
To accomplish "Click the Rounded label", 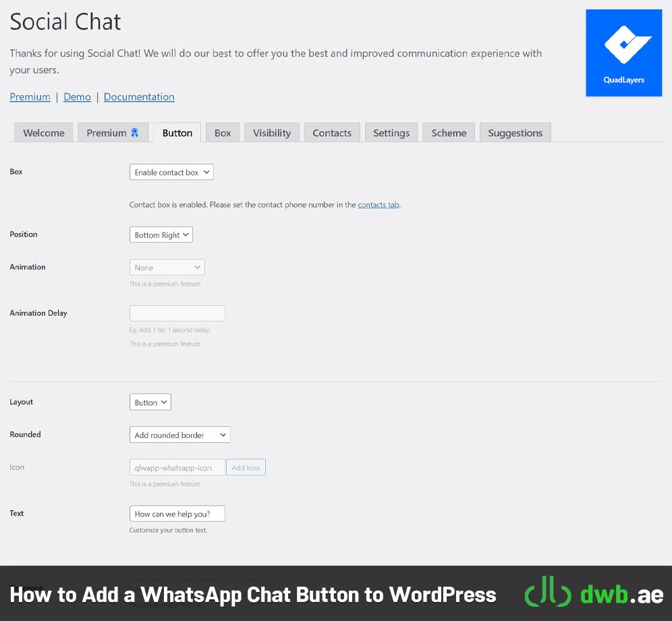I will tap(25, 435).
